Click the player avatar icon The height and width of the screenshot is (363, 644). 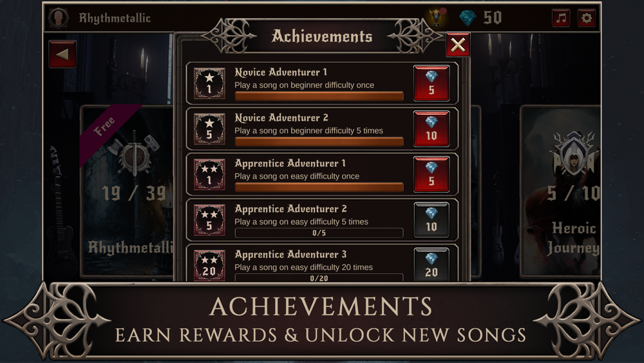coord(59,18)
